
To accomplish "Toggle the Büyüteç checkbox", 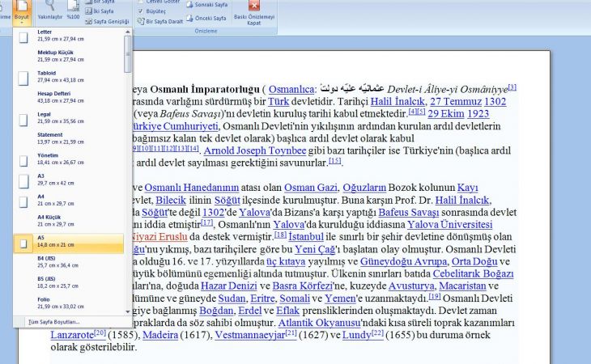I will (141, 11).
